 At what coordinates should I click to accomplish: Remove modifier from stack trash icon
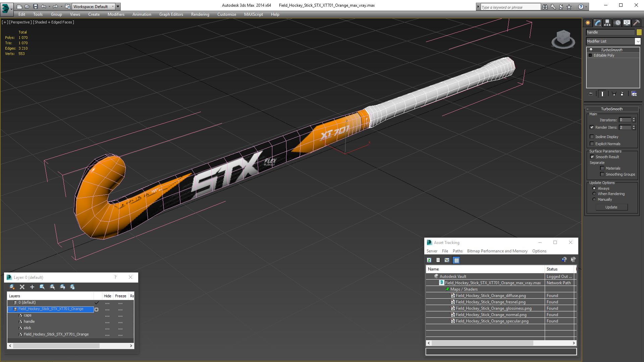tap(622, 94)
